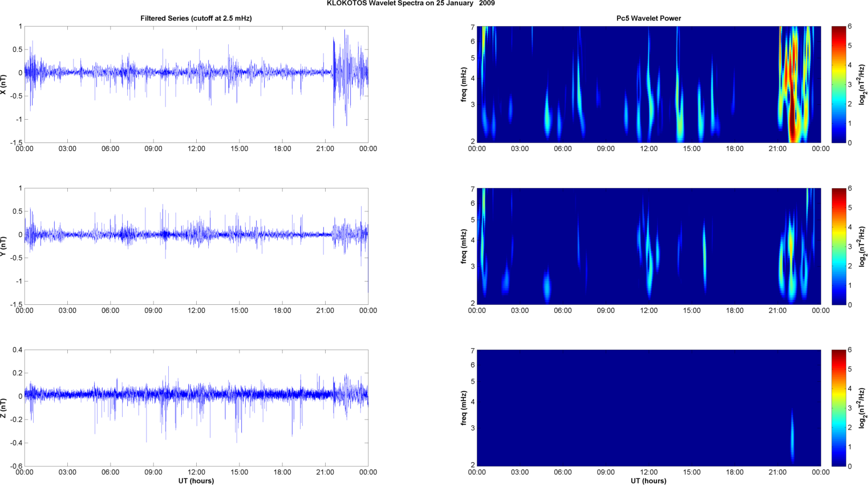Click the Z (nT) axis label
The height and width of the screenshot is (485, 868).
pos(3,408)
